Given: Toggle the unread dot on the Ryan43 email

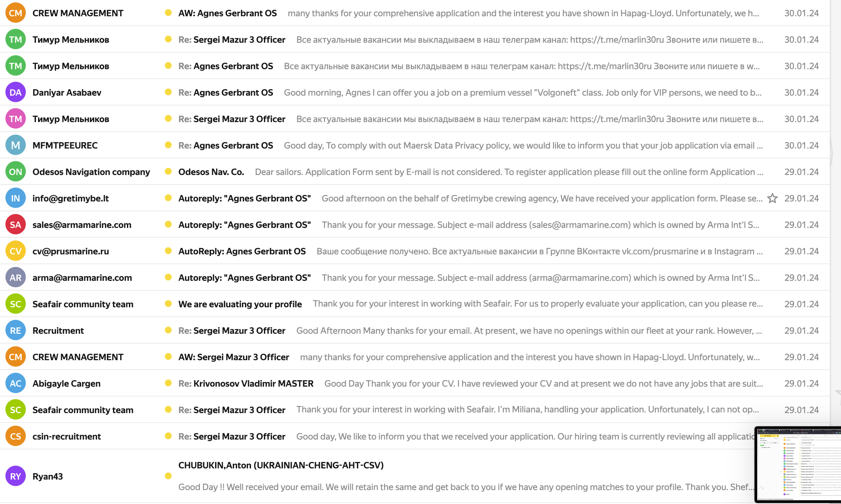Looking at the screenshot, I should tap(168, 476).
